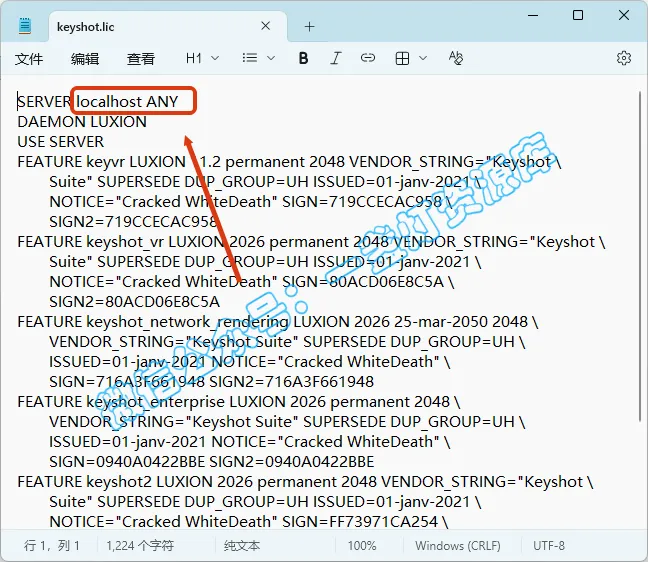This screenshot has width=648, height=562.
Task: Click the text 'FEATURE keyshot_enterprise'
Action: tap(121, 402)
